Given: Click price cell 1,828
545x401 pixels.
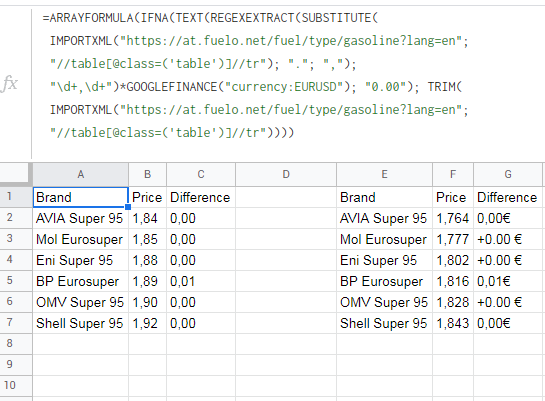Looking at the screenshot, I should (x=453, y=302).
